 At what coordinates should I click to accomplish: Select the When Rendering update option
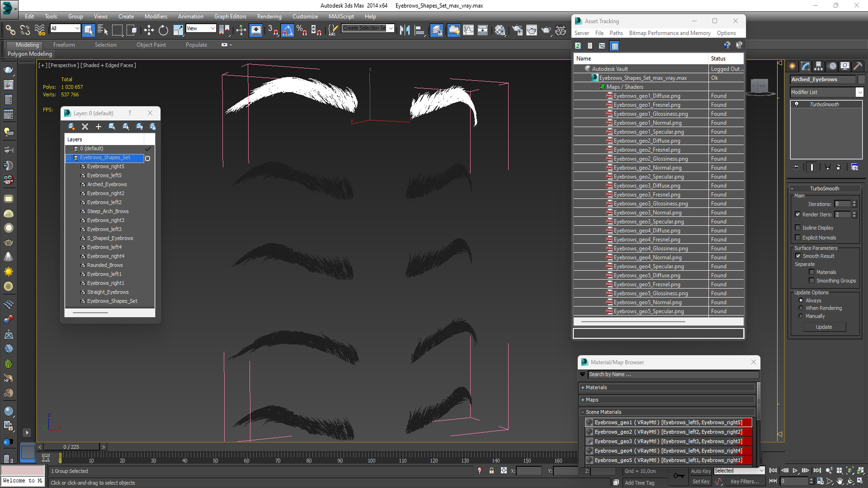pos(801,308)
